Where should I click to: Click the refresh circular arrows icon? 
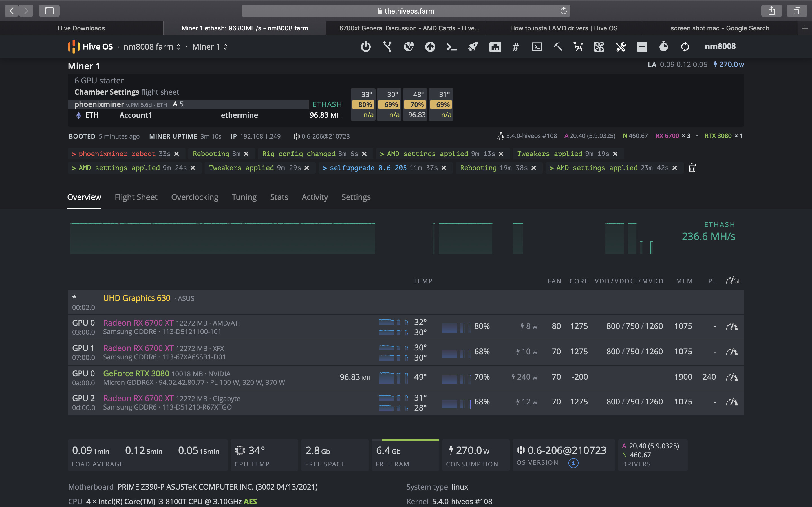pos(685,46)
